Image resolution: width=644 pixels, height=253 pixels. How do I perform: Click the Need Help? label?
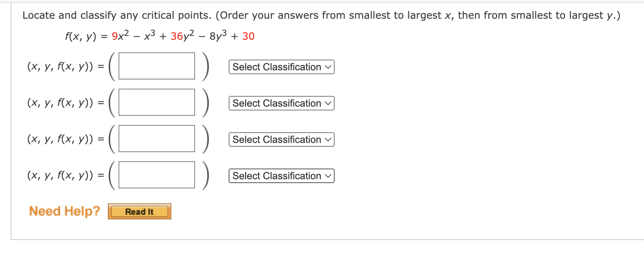[x=64, y=211]
